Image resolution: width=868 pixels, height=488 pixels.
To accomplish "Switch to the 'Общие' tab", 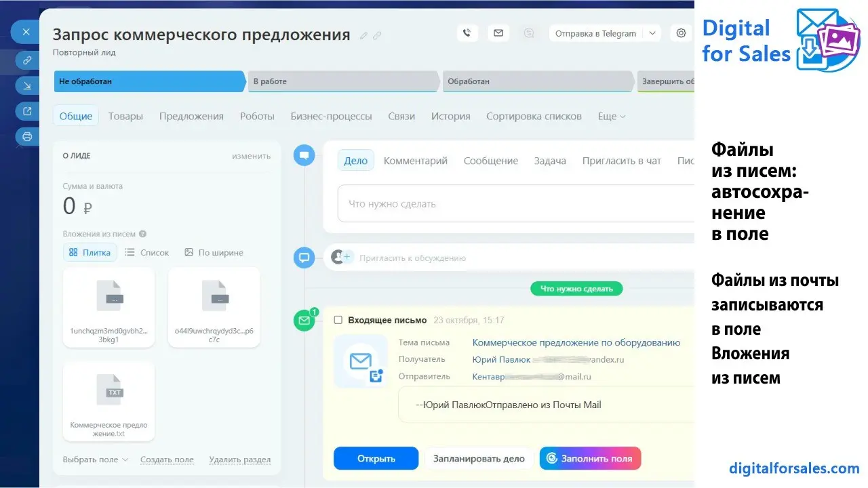I will (76, 116).
